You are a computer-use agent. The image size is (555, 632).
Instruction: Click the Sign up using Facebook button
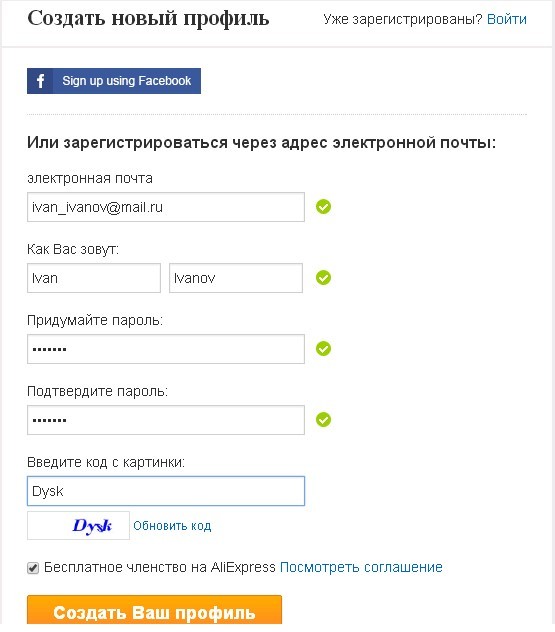[114, 81]
